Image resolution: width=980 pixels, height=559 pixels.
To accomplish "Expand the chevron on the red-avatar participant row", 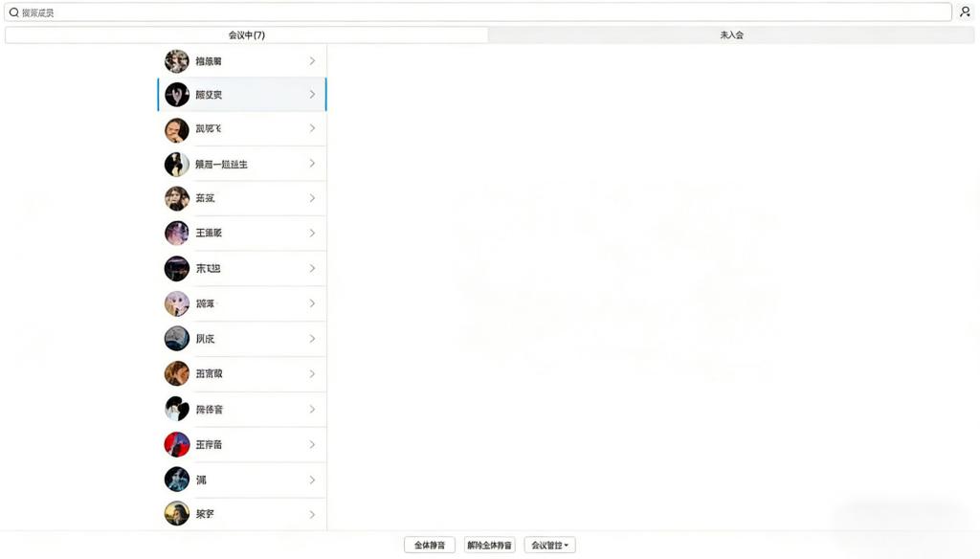I will 312,444.
